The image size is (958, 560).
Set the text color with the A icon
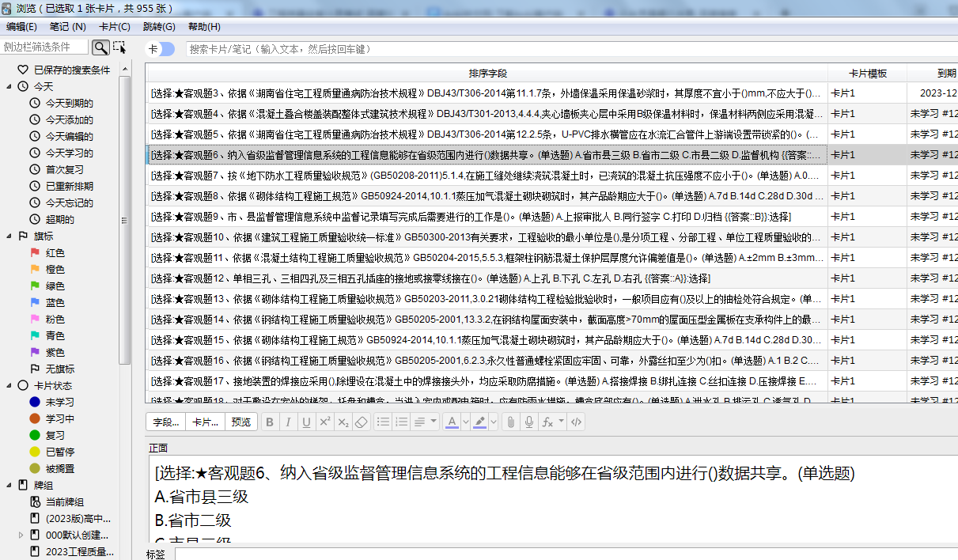coord(452,422)
